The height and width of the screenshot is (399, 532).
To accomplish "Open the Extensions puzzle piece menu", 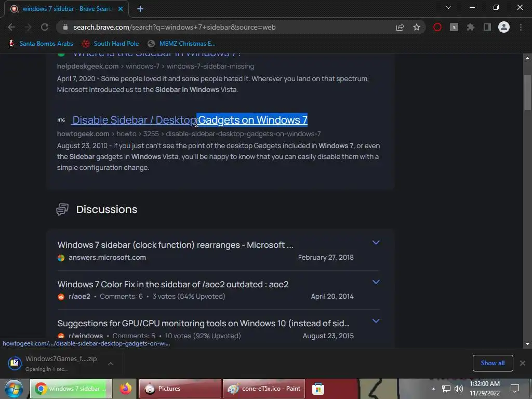I will [x=471, y=27].
